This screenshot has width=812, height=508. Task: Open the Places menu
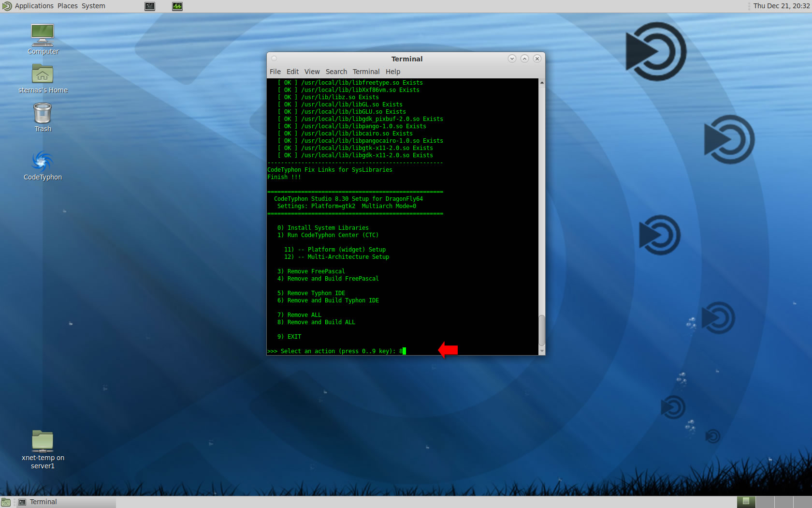(x=67, y=6)
